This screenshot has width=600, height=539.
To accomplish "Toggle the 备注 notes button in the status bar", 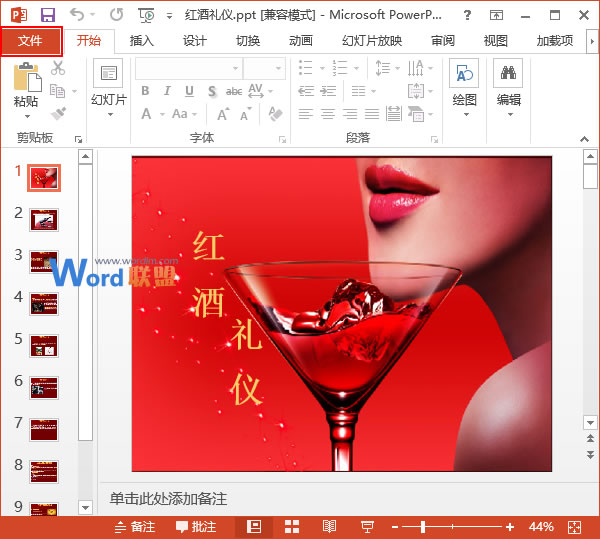I will coord(135,527).
